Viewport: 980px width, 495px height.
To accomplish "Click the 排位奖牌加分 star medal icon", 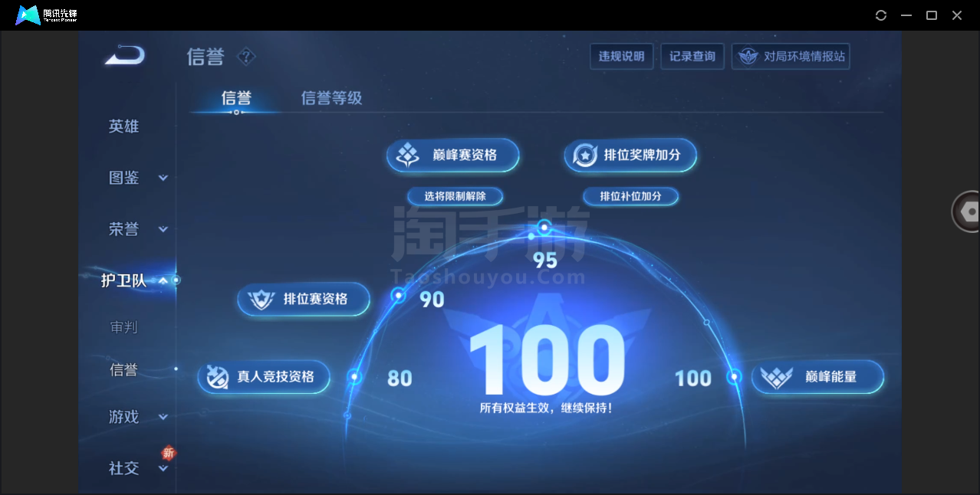I will (585, 156).
